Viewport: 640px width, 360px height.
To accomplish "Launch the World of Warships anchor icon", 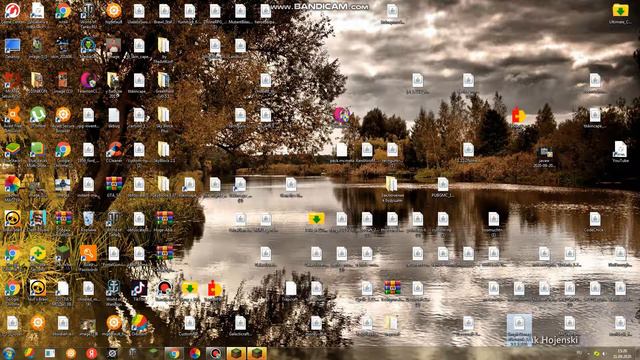I will pyautogui.click(x=113, y=288).
